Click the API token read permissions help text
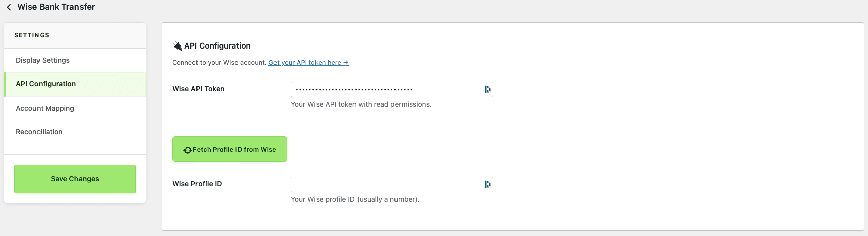This screenshot has height=236, width=868. 361,104
